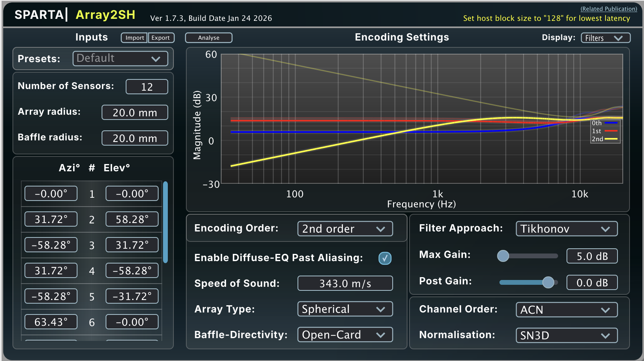Edit sensor 1 elevation field

[132, 193]
